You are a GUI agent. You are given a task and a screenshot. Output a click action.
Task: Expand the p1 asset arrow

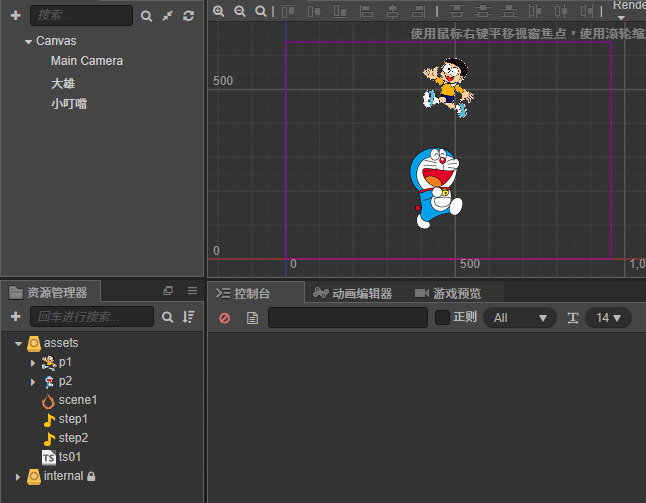(x=33, y=363)
